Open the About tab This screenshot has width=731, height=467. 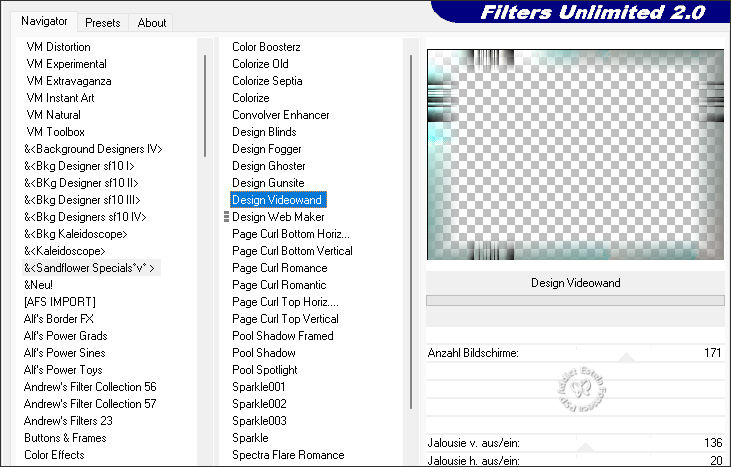(x=152, y=22)
